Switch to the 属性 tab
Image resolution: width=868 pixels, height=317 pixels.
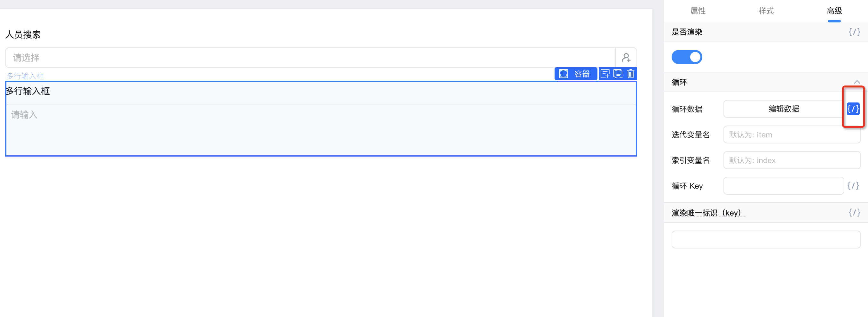click(x=698, y=11)
